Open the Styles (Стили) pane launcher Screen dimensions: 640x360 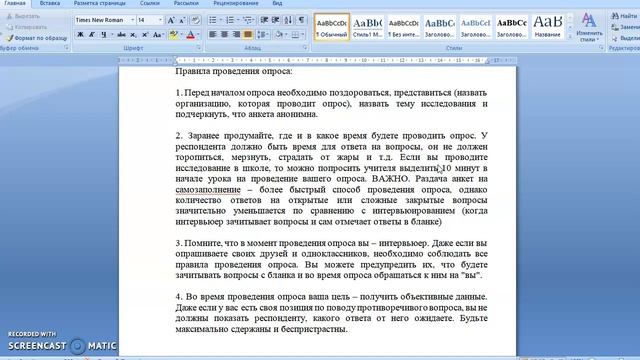[601, 48]
